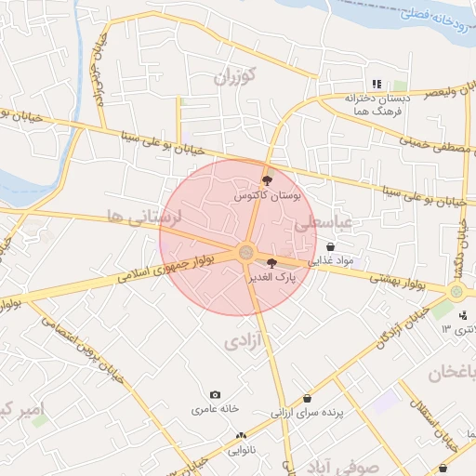Click the shopping basket icon for مواد غذایی

(x=330, y=247)
